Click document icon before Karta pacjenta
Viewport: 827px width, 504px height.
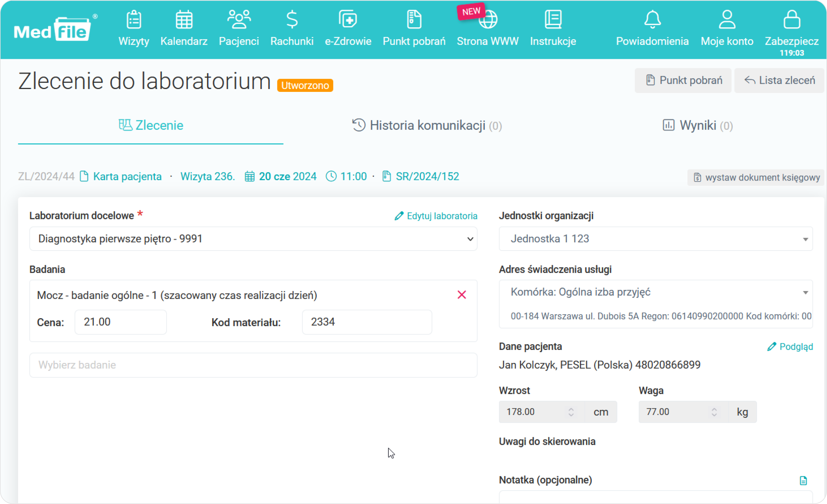tap(84, 176)
